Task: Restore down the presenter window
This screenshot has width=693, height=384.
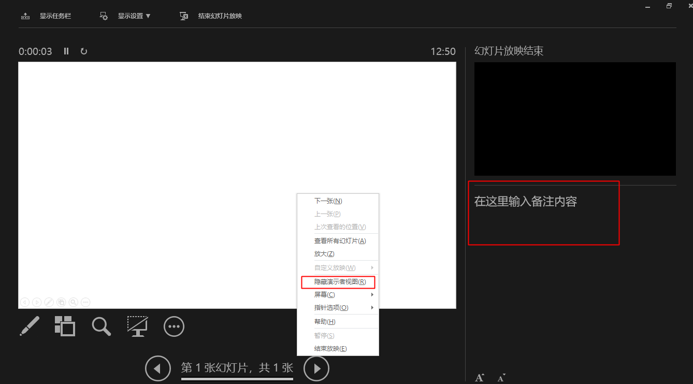Action: point(669,6)
